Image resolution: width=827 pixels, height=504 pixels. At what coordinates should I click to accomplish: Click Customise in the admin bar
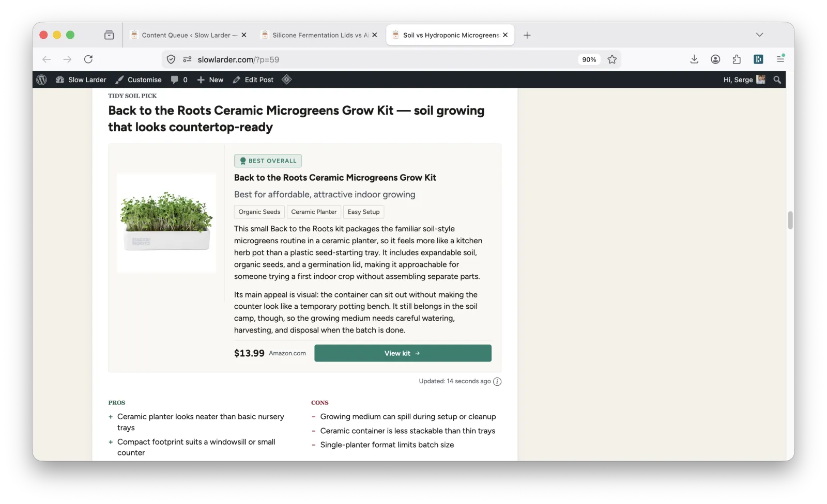(x=139, y=80)
